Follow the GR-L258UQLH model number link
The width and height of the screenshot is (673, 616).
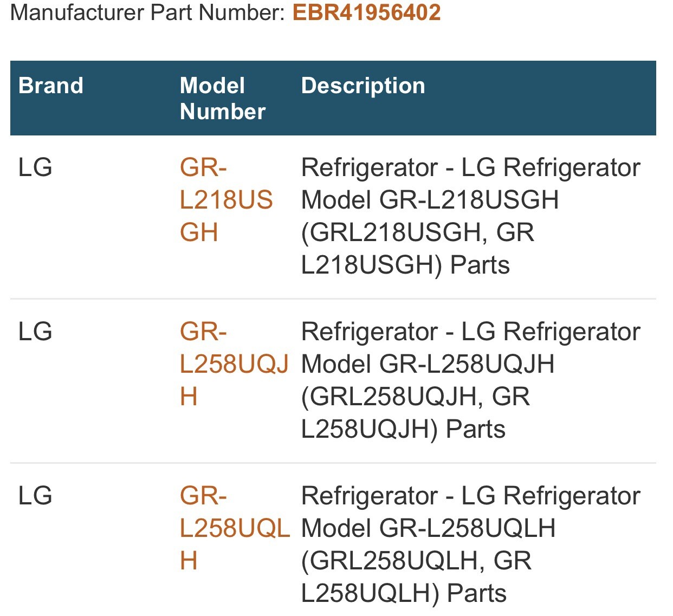235,528
